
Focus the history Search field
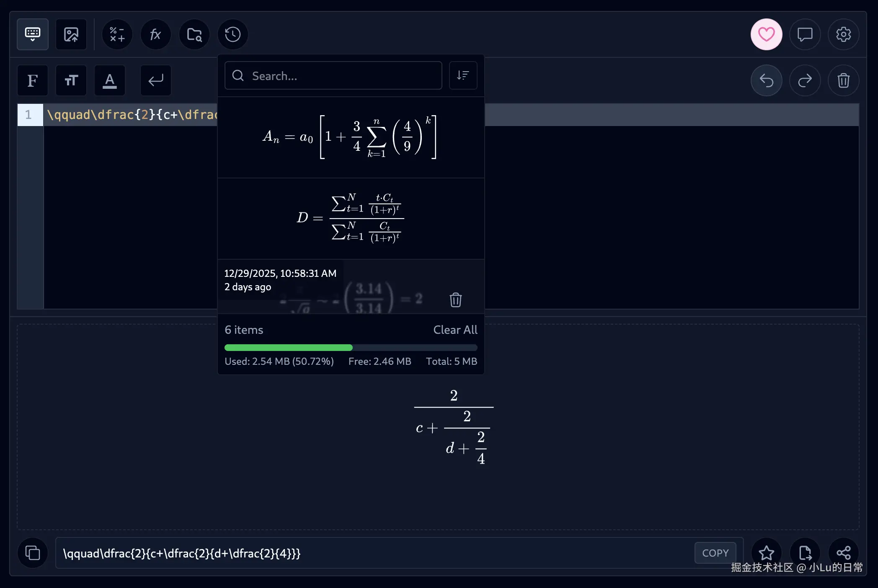coord(333,76)
